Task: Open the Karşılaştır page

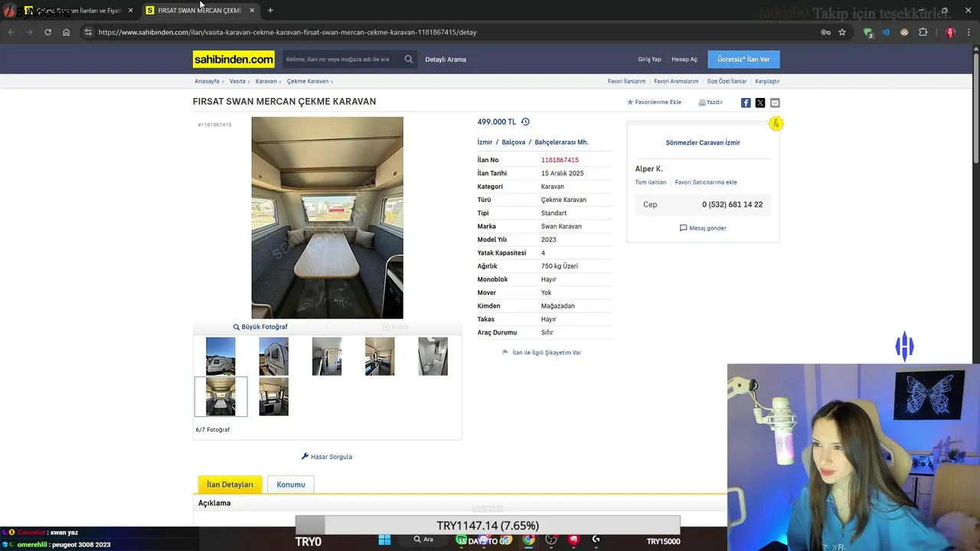Action: [767, 81]
